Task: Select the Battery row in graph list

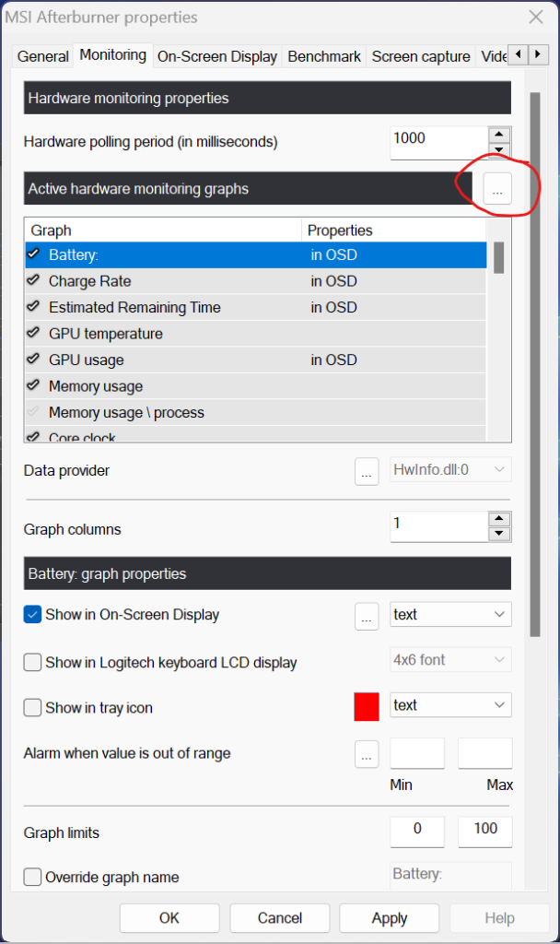Action: (x=256, y=254)
